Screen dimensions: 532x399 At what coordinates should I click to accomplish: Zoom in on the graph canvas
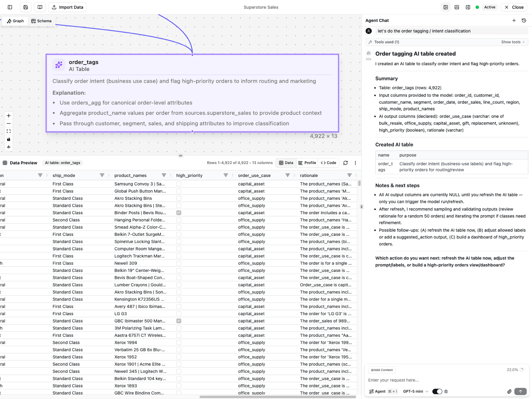9,116
